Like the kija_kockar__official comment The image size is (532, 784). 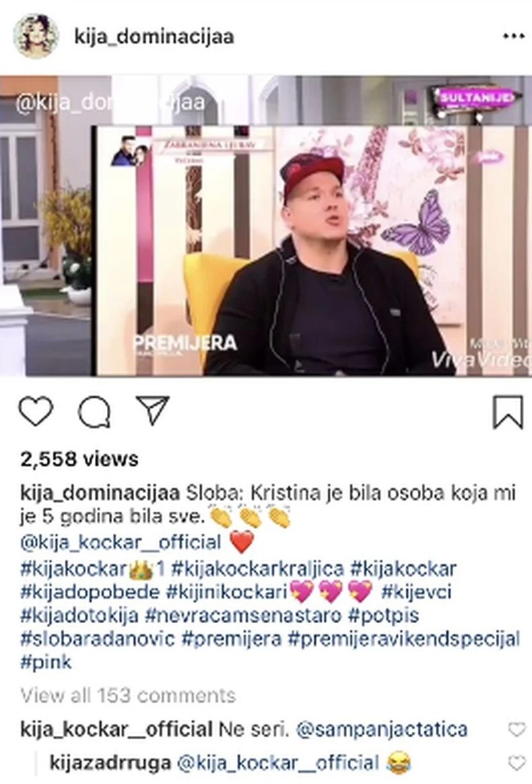[x=517, y=729]
